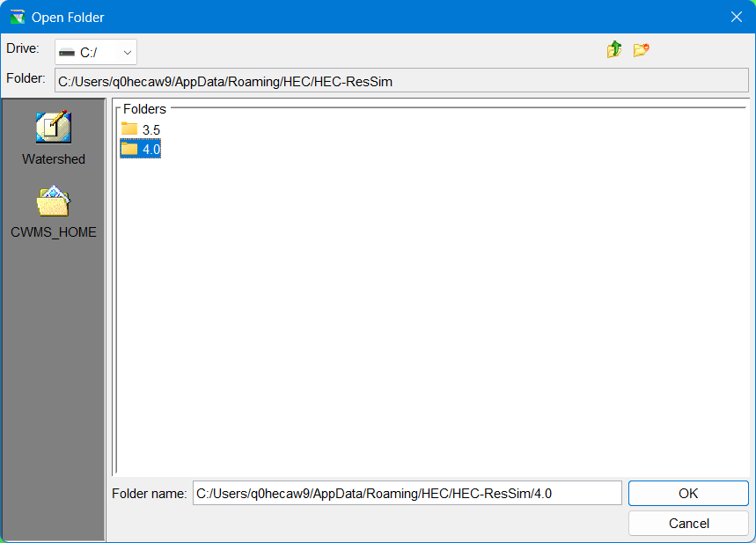Click the Watershed text label
756x543 pixels.
[x=54, y=159]
